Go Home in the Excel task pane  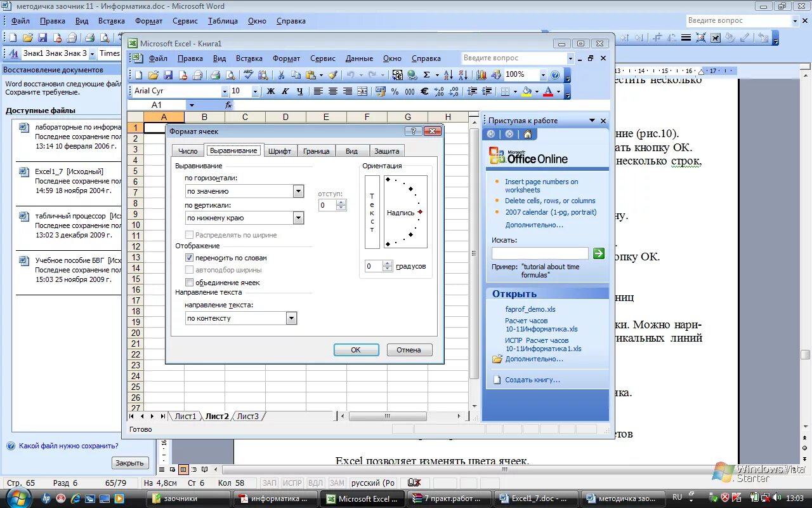(528, 134)
